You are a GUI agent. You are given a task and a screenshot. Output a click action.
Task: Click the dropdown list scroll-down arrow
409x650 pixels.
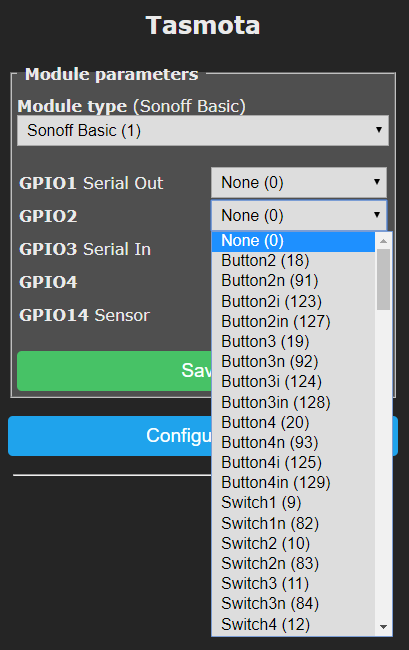[x=383, y=627]
